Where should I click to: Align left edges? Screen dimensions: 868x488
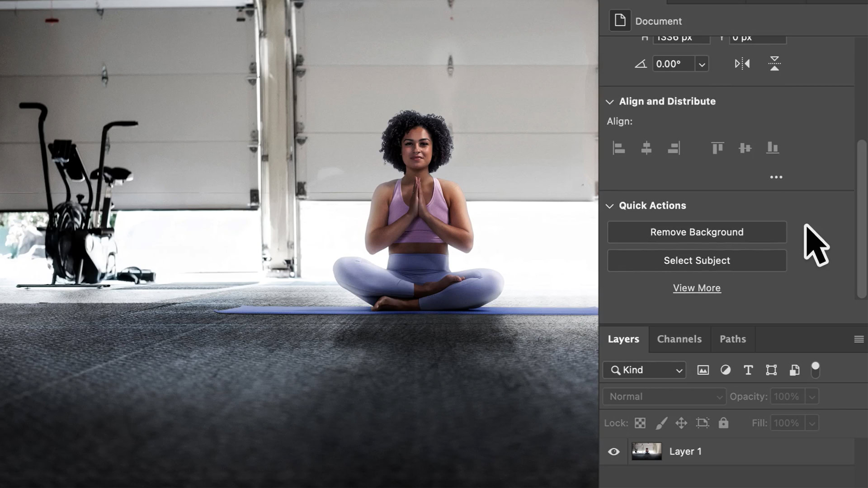(x=619, y=148)
